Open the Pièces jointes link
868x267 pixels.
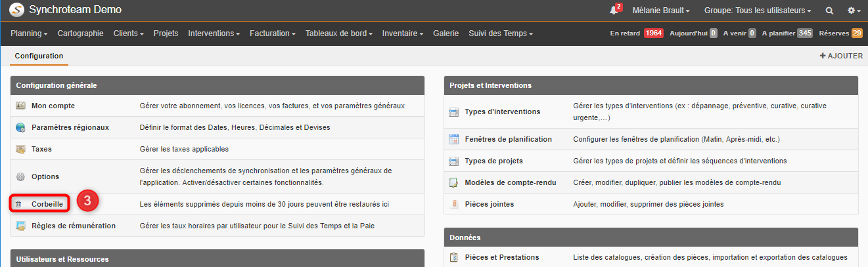coord(490,204)
